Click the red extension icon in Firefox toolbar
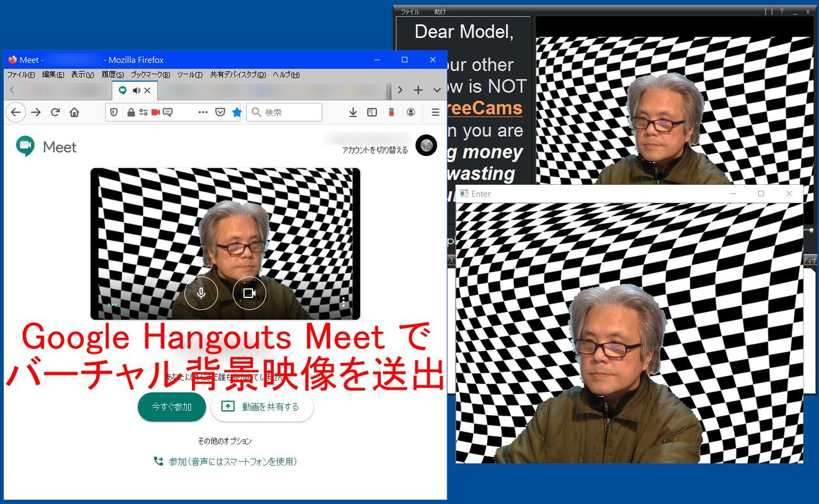Screen dimensions: 819x504 (x=392, y=112)
